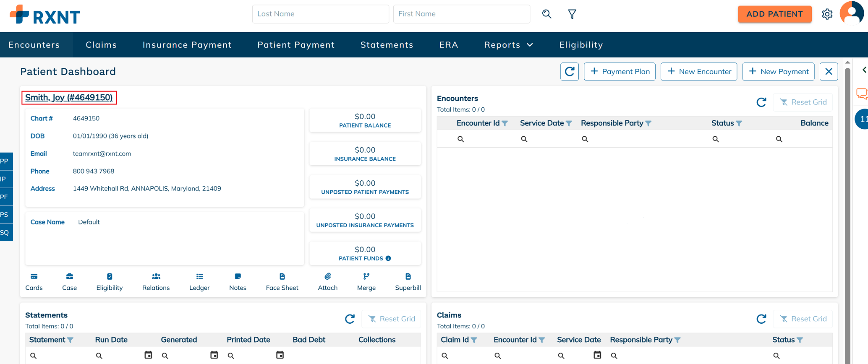
Task: Open the PF side tab
Action: 6,197
